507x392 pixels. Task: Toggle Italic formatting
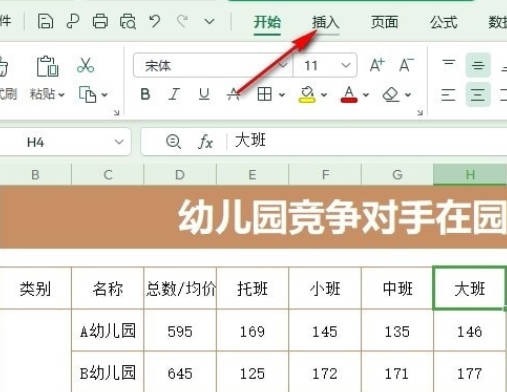coord(174,94)
